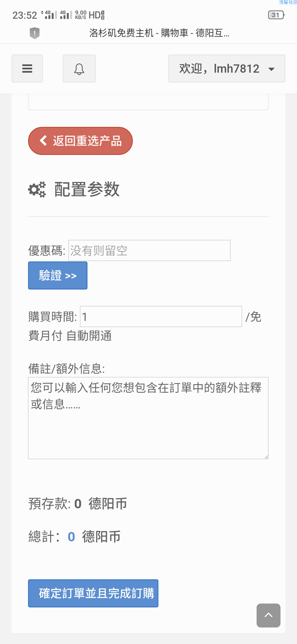
Task: Click the 備註/額外信息 notes textarea
Action: [x=148, y=418]
